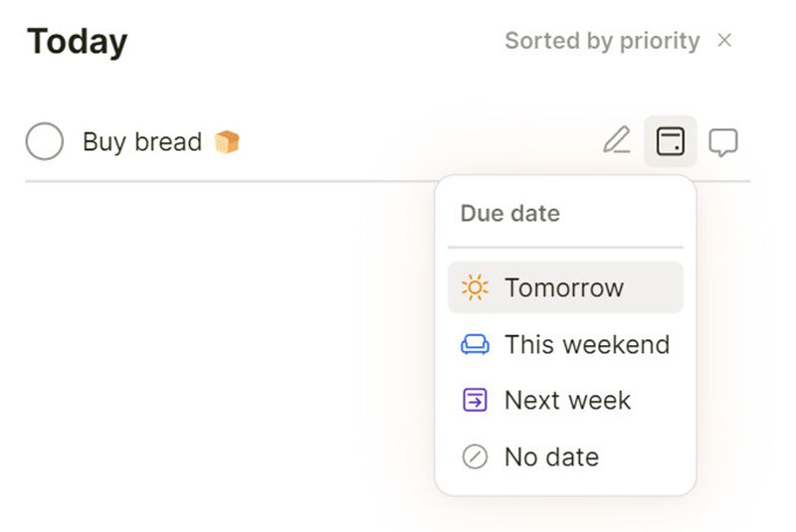Click the purple arrow icon for Next week
Viewport: 796px width, 532px height.
pyautogui.click(x=475, y=401)
